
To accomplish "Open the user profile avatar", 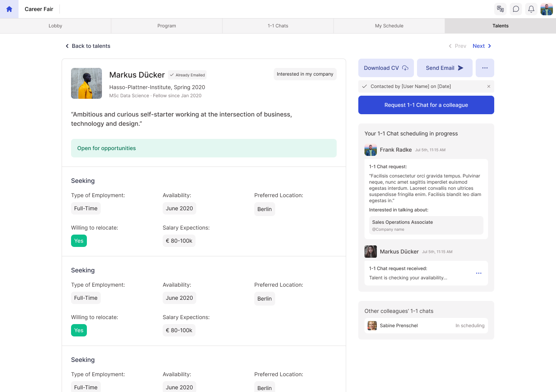I will tap(547, 9).
